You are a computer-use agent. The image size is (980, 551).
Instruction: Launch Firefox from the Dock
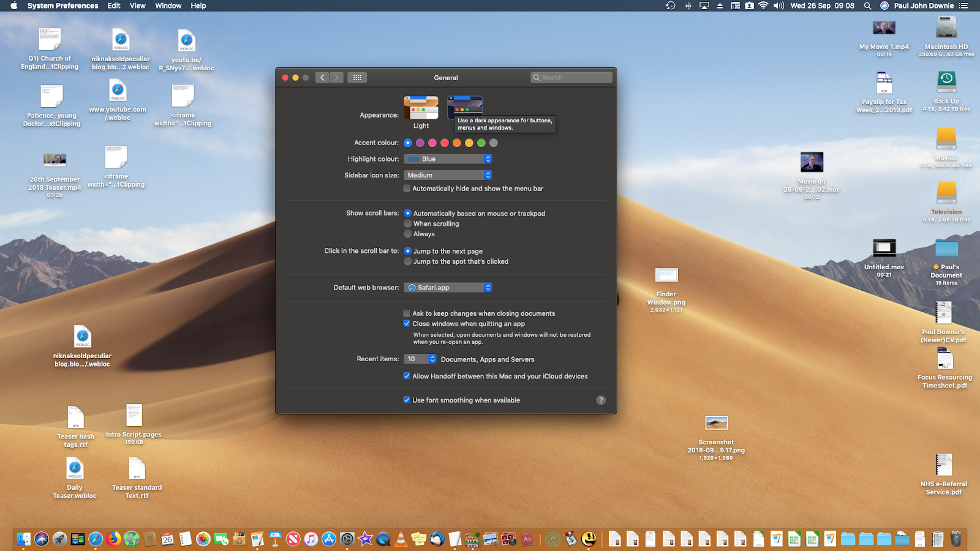[113, 539]
